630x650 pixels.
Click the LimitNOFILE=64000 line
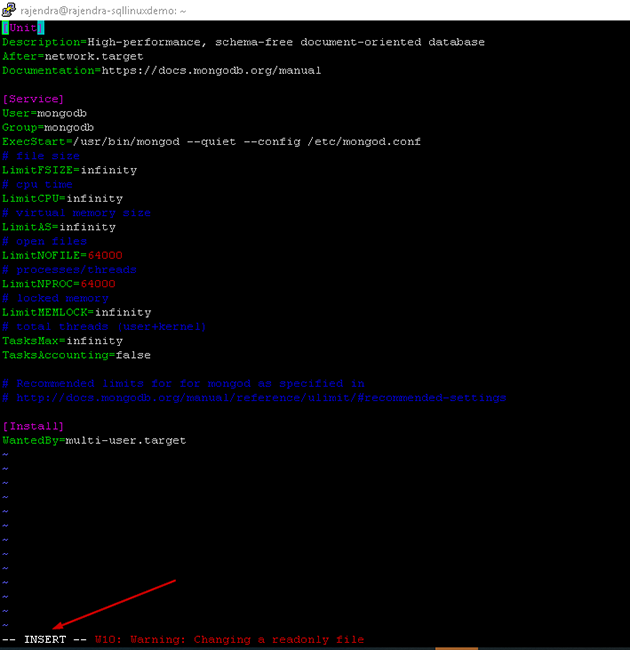pos(62,255)
